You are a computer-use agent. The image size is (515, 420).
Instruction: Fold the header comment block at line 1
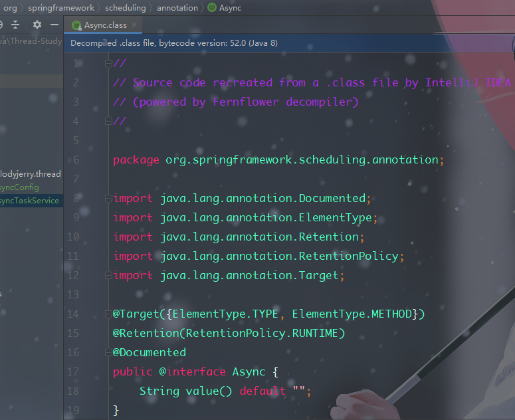108,63
